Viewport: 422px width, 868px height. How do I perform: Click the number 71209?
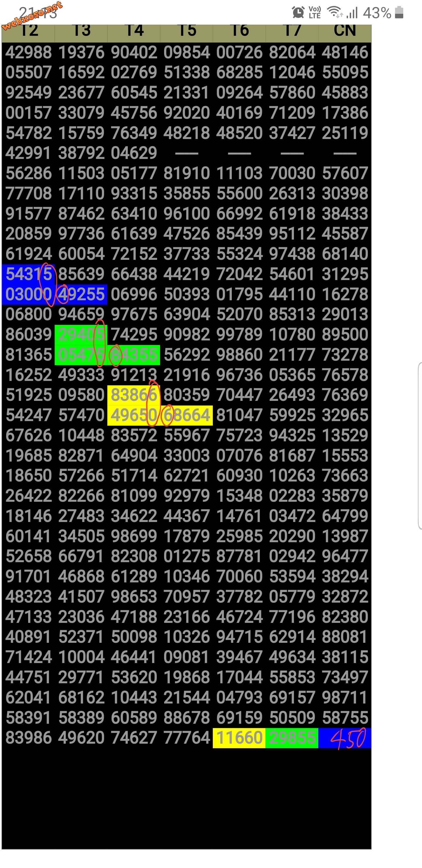(292, 113)
